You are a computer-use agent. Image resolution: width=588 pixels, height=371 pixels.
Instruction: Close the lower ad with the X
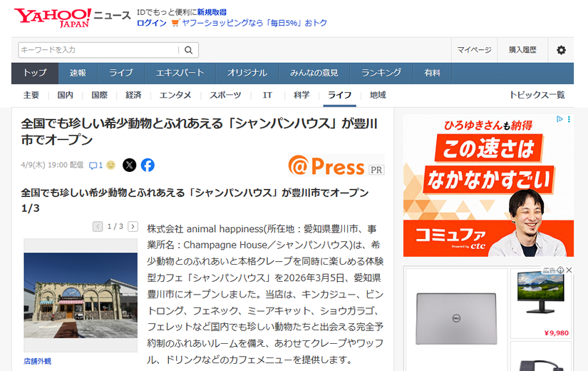569,270
